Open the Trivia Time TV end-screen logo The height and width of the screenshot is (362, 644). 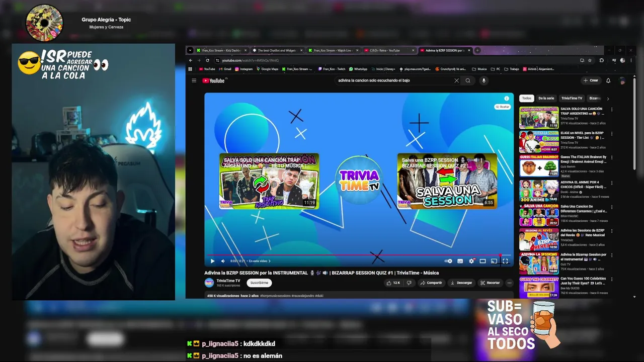point(359,180)
